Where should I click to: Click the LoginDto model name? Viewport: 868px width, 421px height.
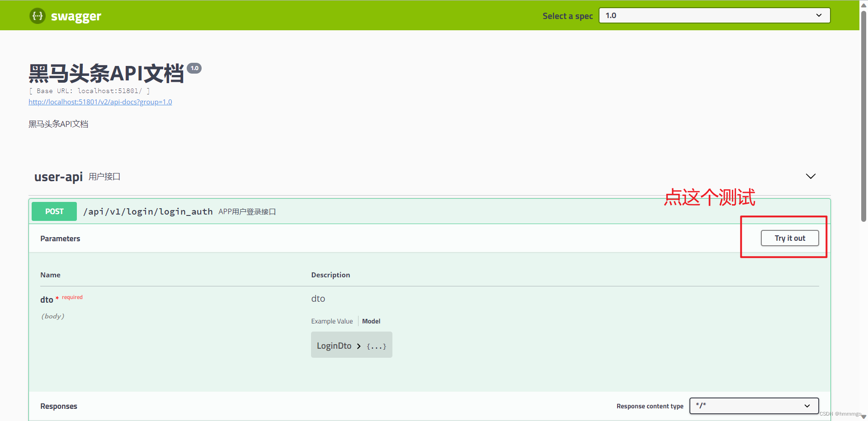(334, 346)
